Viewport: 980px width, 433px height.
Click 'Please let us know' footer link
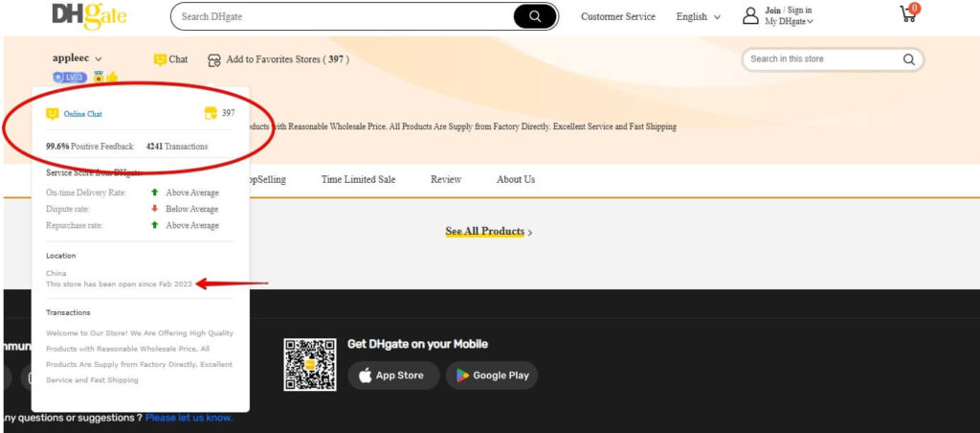tap(189, 418)
